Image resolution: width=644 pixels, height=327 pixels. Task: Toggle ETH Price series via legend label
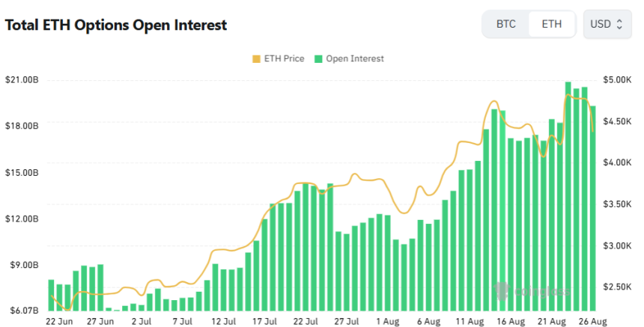coord(284,58)
